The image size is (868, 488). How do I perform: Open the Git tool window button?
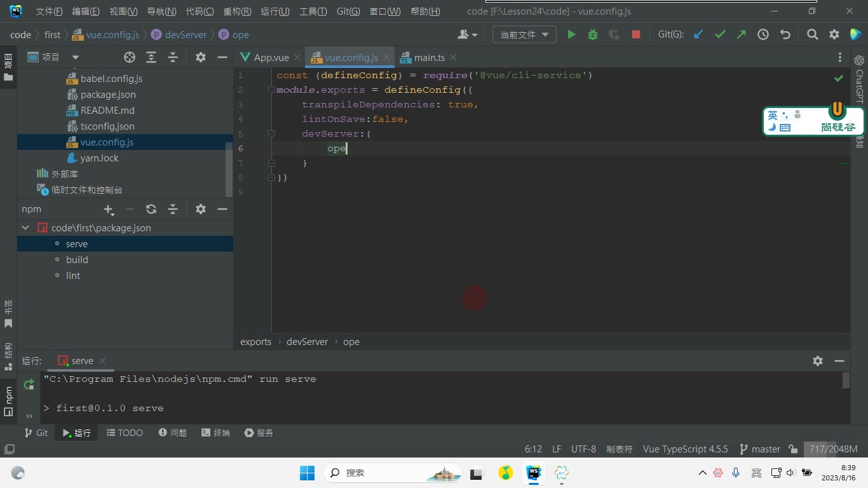click(36, 433)
